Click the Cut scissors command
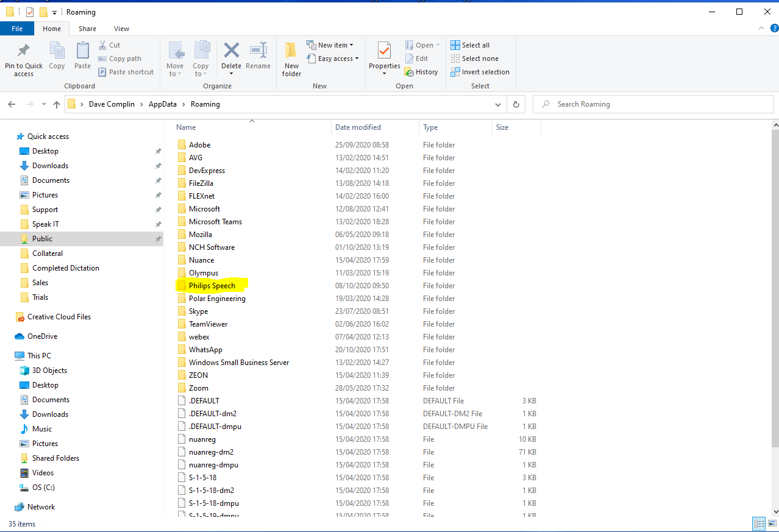Screen dimensions: 779x532 point(109,45)
